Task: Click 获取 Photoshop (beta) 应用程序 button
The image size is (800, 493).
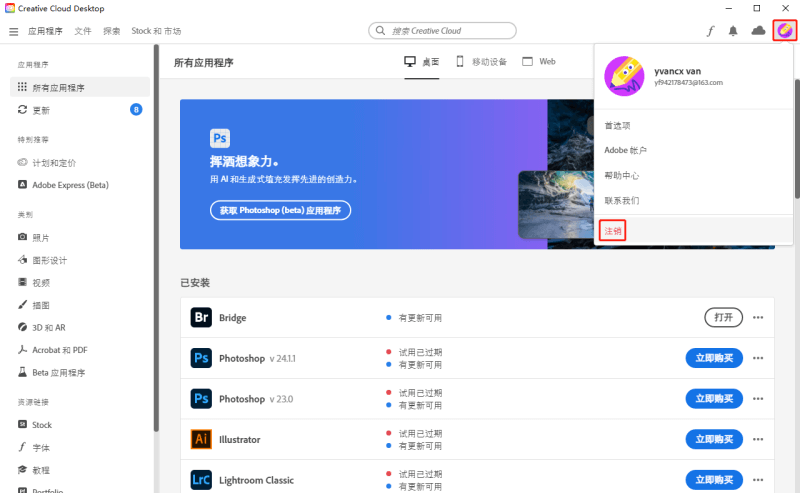Action: pos(280,211)
